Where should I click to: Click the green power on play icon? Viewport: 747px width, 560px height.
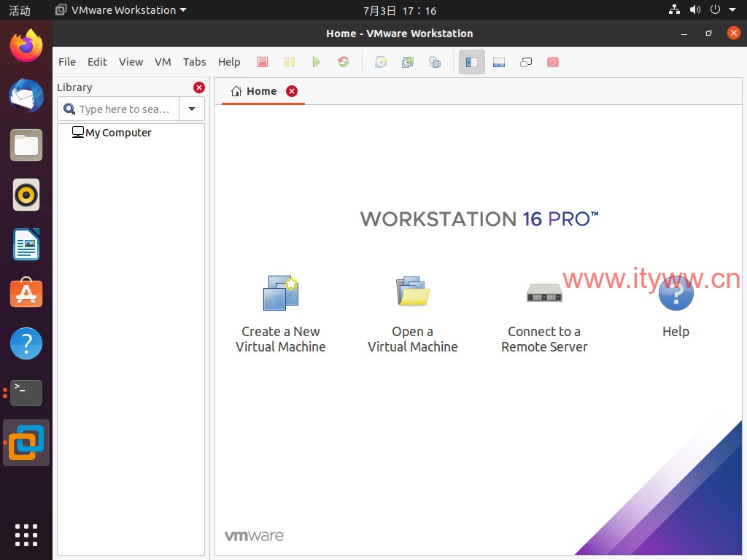(x=316, y=62)
